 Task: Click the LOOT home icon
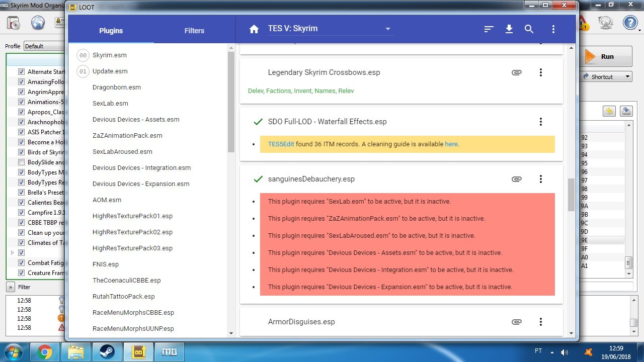point(254,29)
